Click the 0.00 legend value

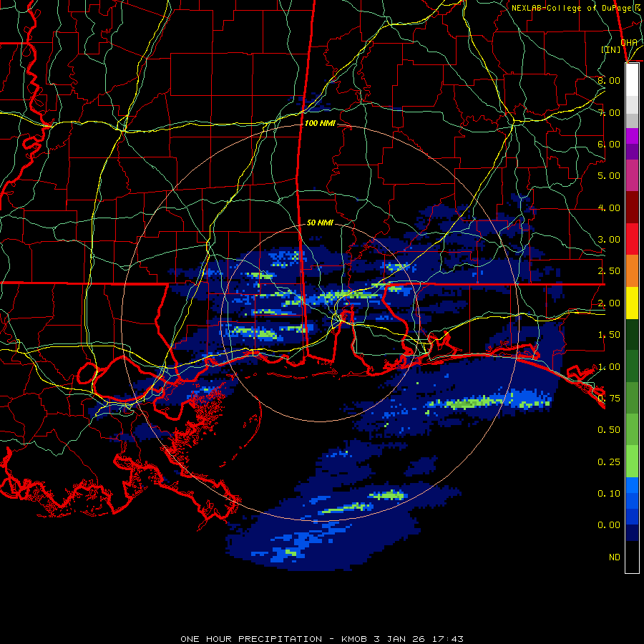pyautogui.click(x=609, y=525)
